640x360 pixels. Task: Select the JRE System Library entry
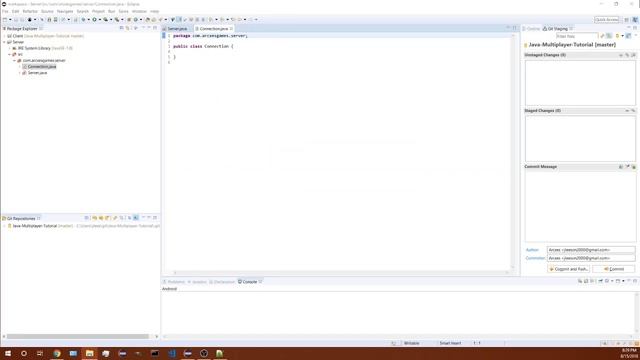42,48
